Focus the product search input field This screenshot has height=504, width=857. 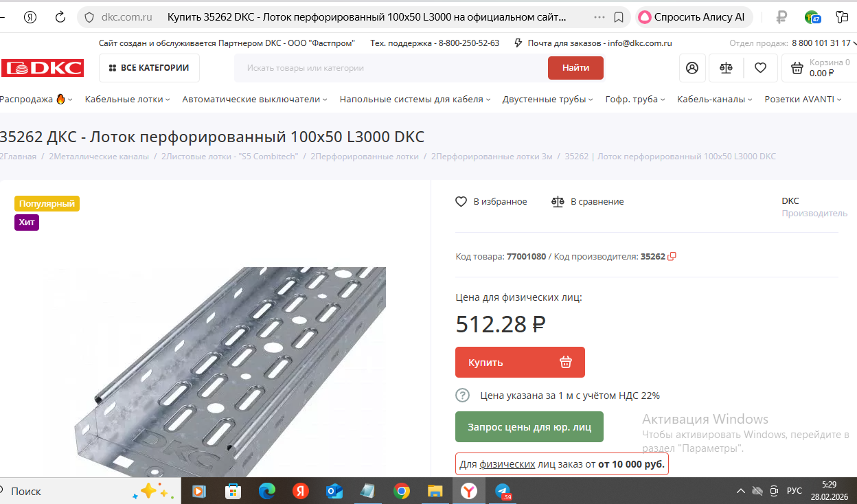pyautogui.click(x=391, y=68)
